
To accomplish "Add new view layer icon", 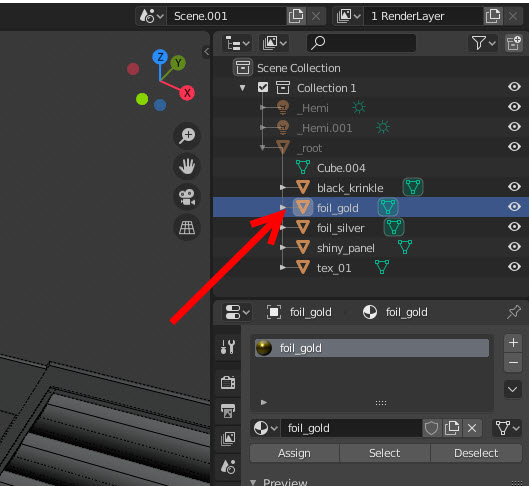I will pyautogui.click(x=493, y=16).
